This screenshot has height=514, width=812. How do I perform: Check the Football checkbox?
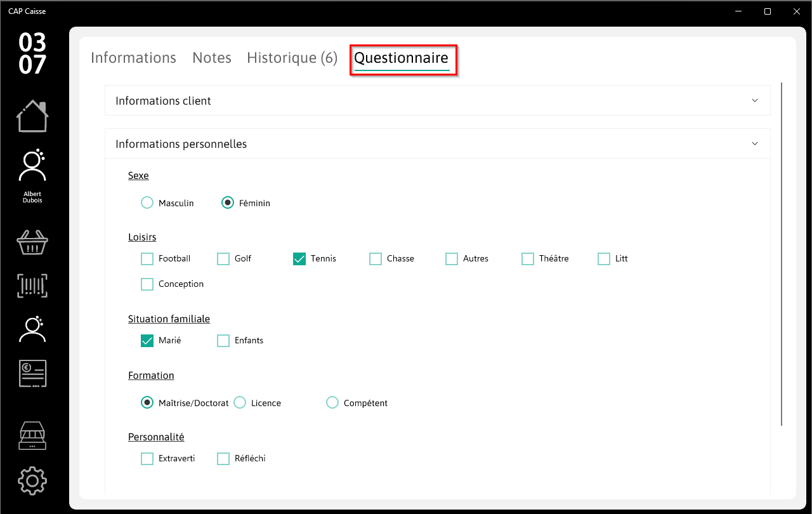(147, 259)
